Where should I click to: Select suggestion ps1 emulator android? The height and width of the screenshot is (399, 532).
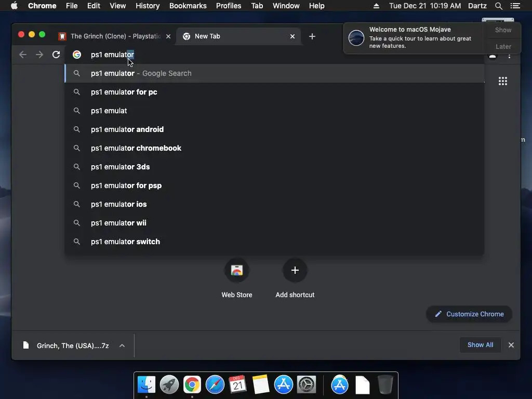coord(274,129)
